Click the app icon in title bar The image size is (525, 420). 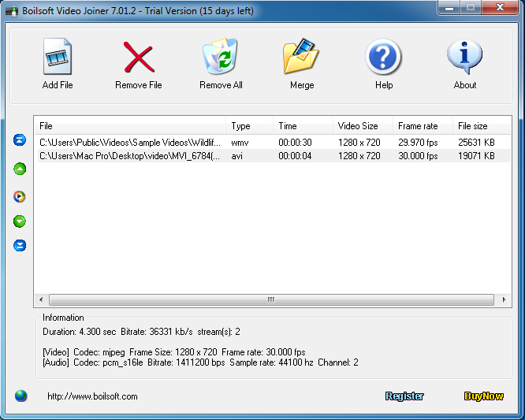coord(12,11)
